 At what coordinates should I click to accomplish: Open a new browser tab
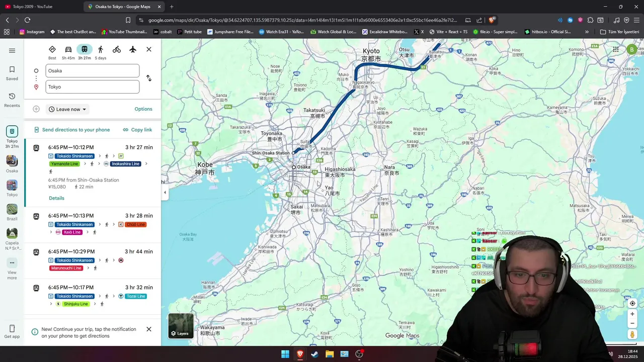pyautogui.click(x=172, y=7)
